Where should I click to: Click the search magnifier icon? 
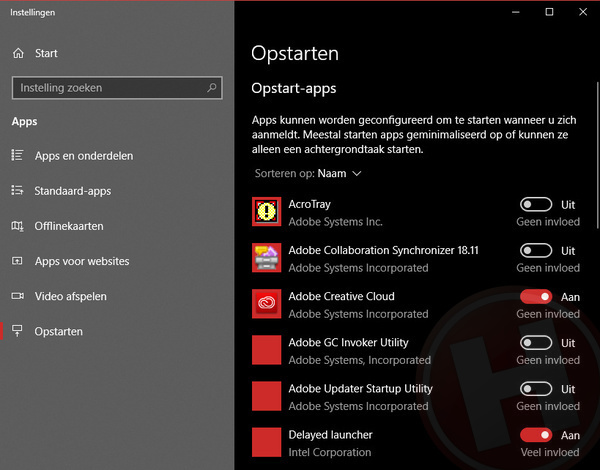coord(212,88)
